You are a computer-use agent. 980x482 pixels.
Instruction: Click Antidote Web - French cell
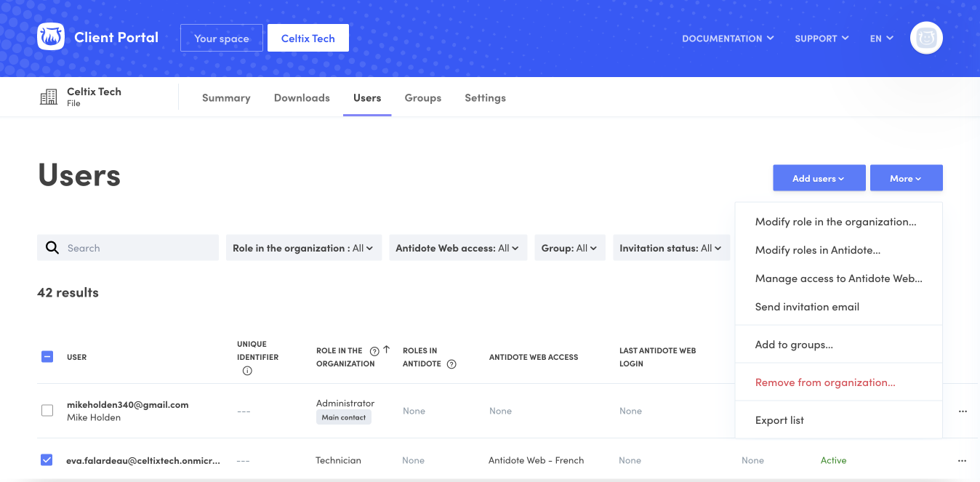[537, 460]
